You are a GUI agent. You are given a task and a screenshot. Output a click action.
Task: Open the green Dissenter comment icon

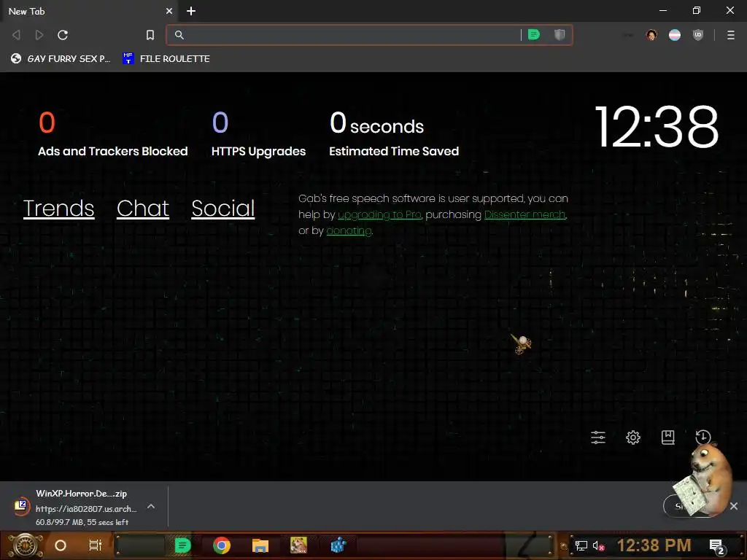tap(534, 35)
